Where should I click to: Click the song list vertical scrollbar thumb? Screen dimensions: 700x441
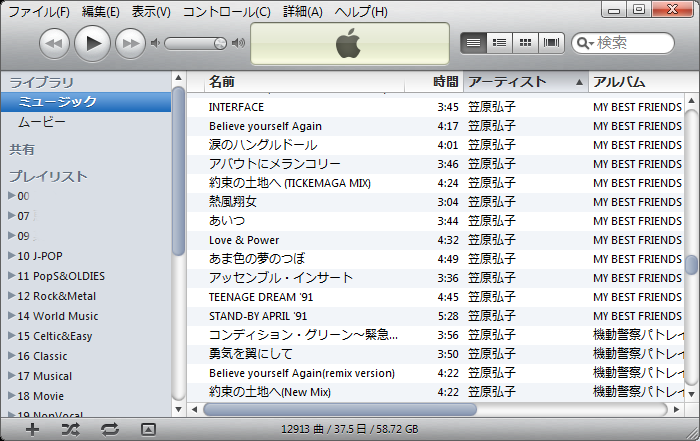tap(692, 265)
